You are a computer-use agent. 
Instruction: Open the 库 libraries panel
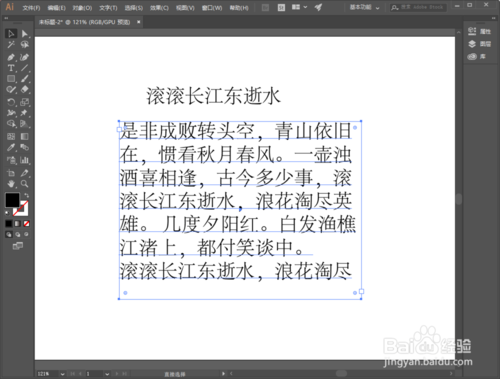click(477, 57)
